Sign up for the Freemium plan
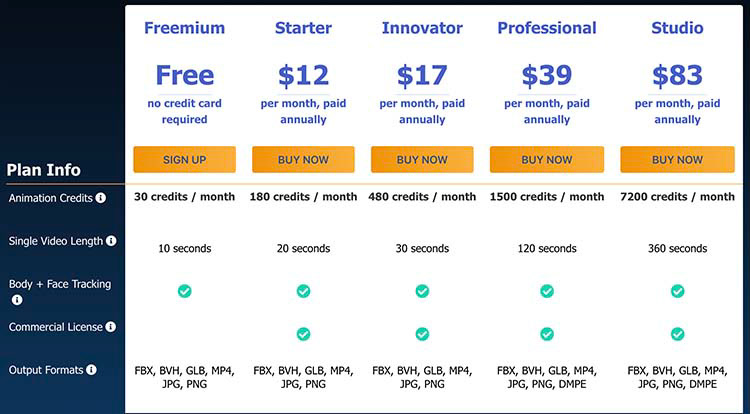This screenshot has width=750, height=414. pos(185,160)
